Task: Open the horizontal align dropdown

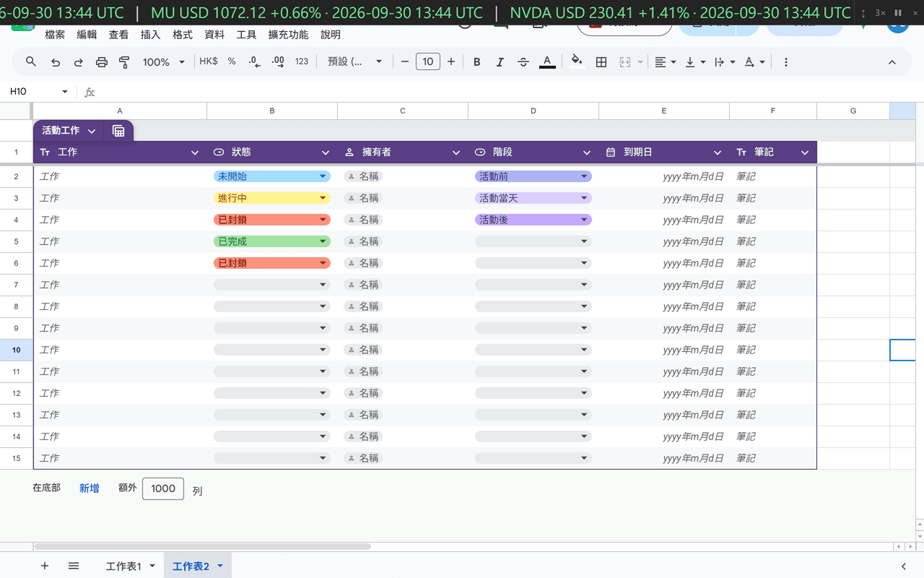Action: tap(665, 62)
